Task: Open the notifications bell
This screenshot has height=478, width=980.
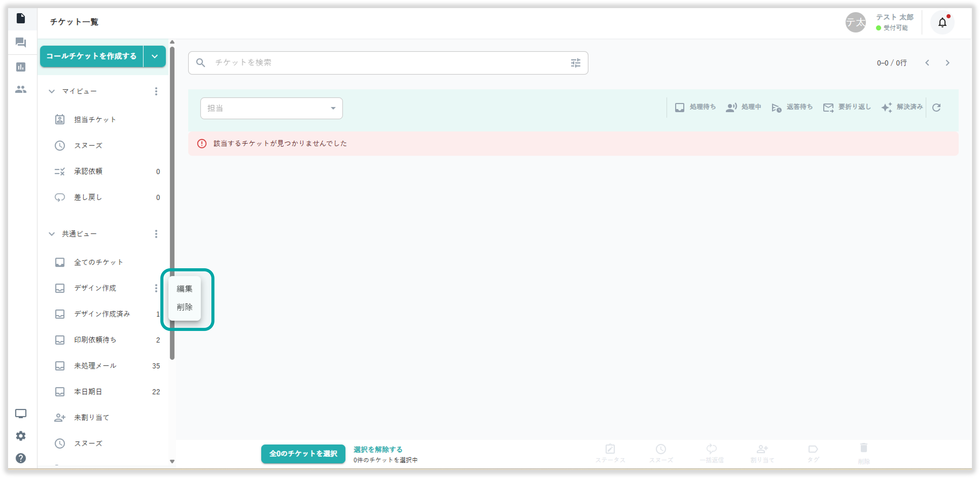Action: [942, 23]
